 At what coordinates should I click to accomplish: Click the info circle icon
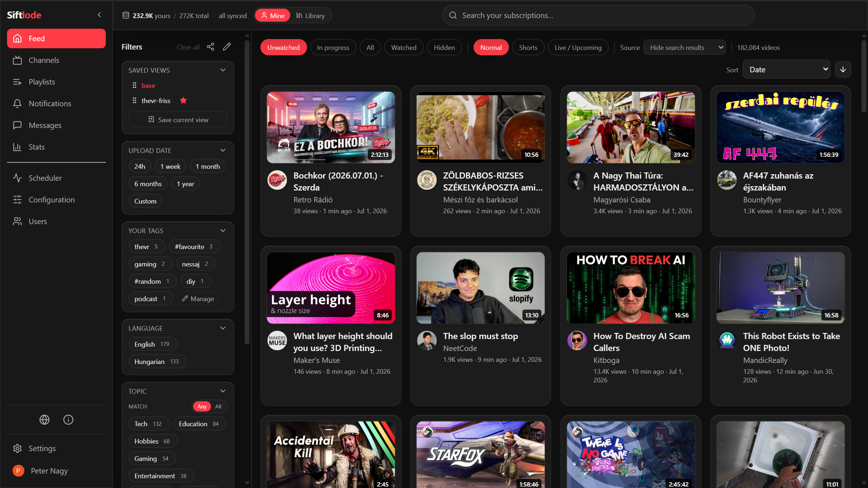tap(68, 420)
